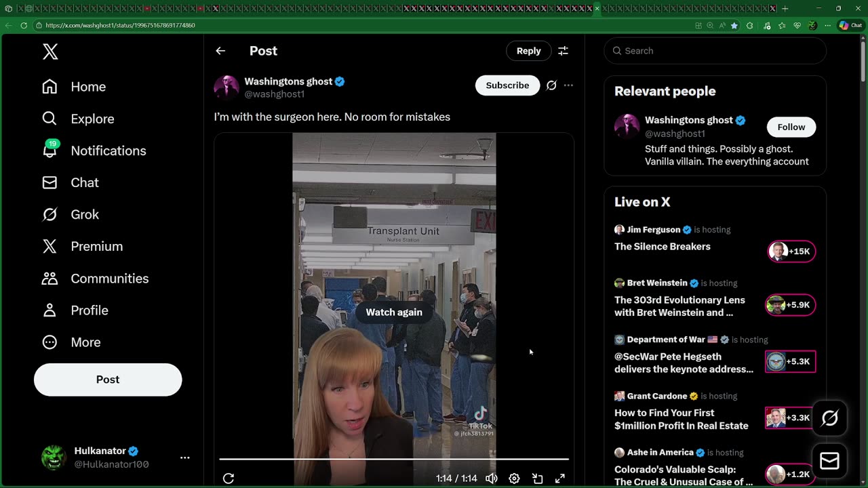Viewport: 868px width, 488px height.
Task: Click the page vertical scrollbar
Action: 863,61
